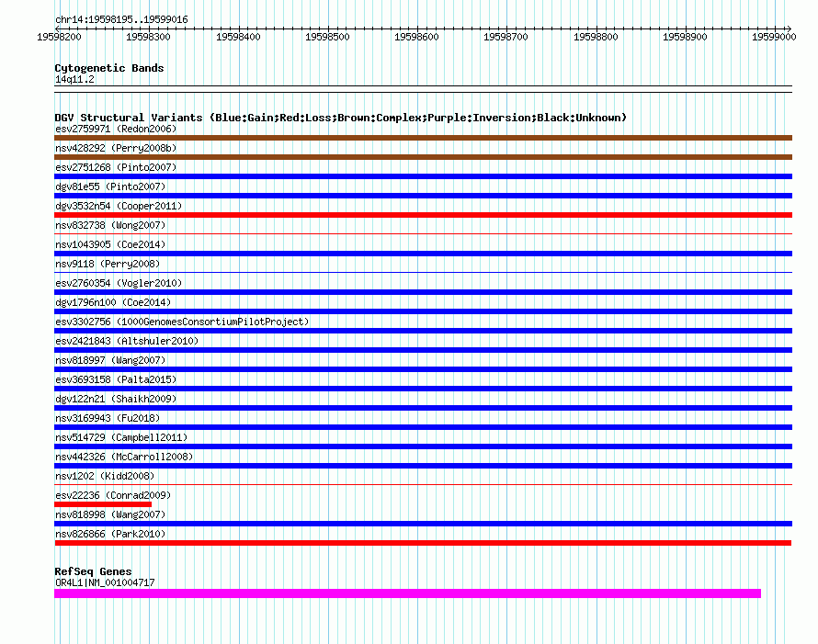Select the 14q11.2 band label
The height and width of the screenshot is (644, 818).
coord(74,79)
